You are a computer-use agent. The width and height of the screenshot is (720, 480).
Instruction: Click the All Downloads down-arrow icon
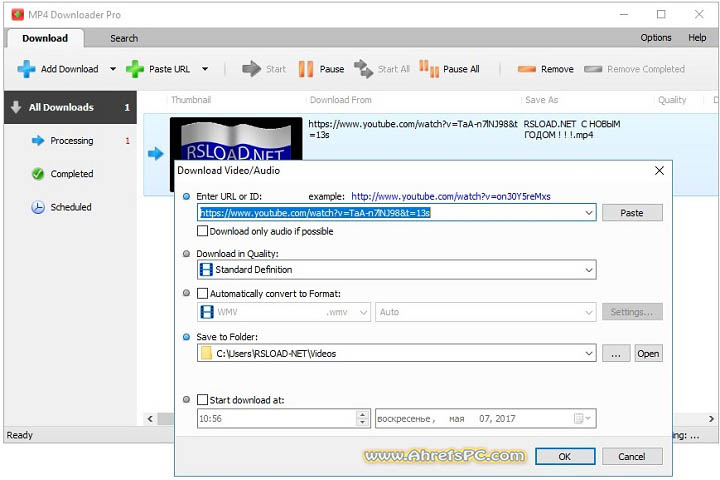pyautogui.click(x=16, y=107)
